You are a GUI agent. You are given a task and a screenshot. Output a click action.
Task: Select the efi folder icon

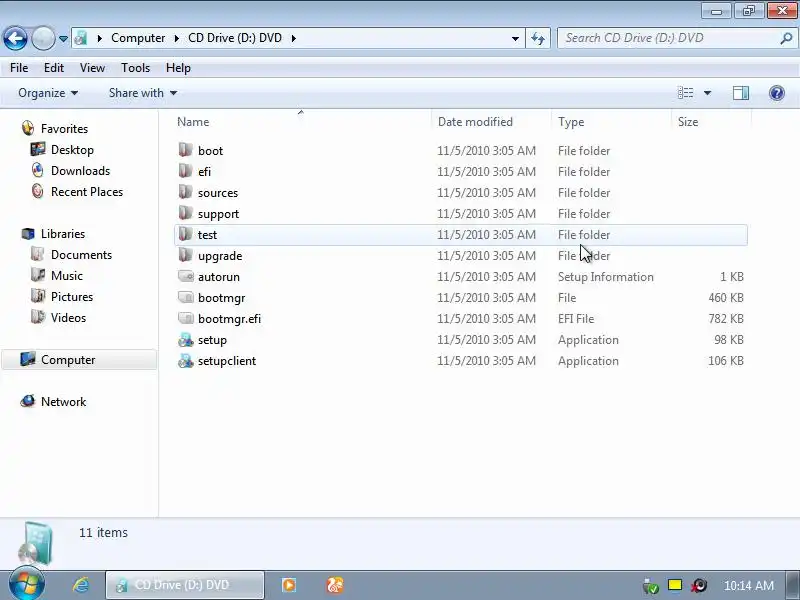click(x=186, y=171)
